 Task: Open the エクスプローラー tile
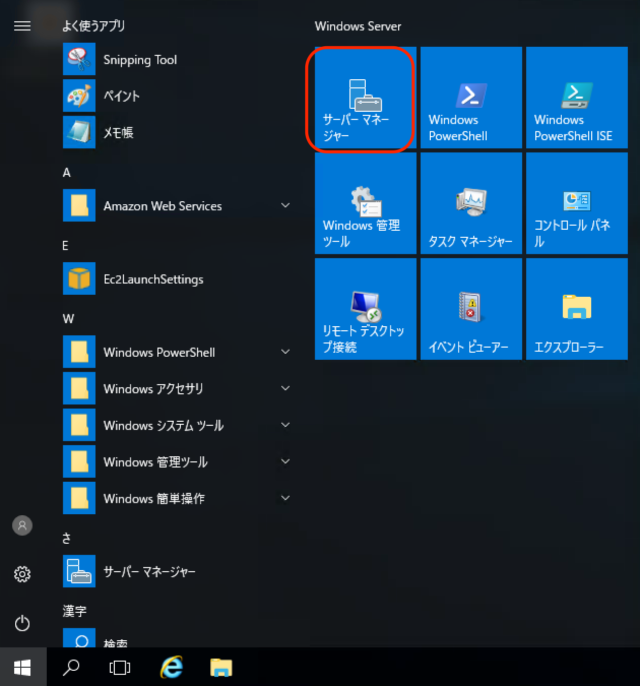click(577, 309)
